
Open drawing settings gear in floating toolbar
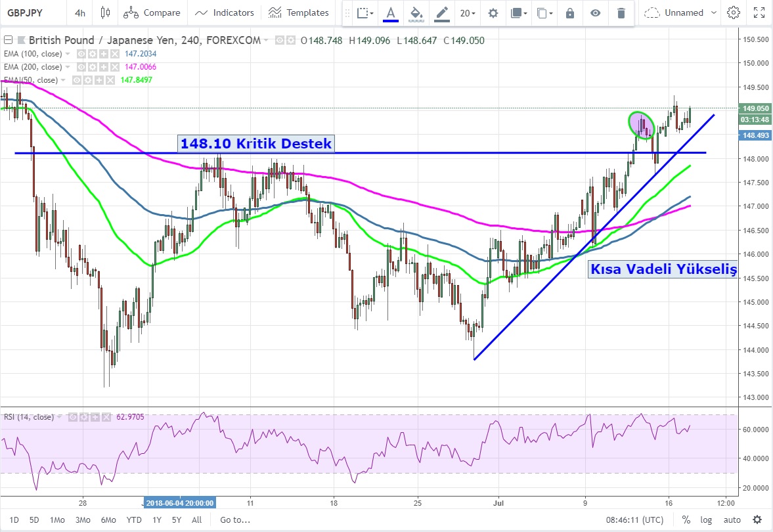point(493,12)
